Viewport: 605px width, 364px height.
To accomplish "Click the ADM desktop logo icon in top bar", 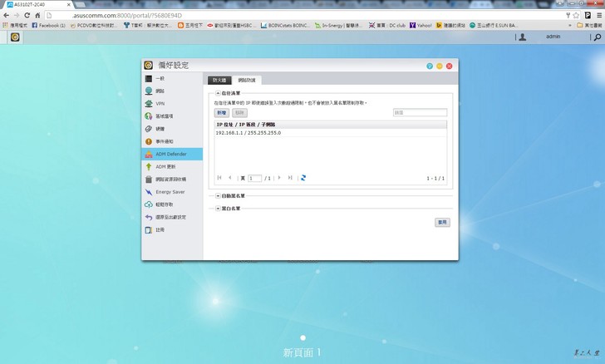I will tap(15, 37).
